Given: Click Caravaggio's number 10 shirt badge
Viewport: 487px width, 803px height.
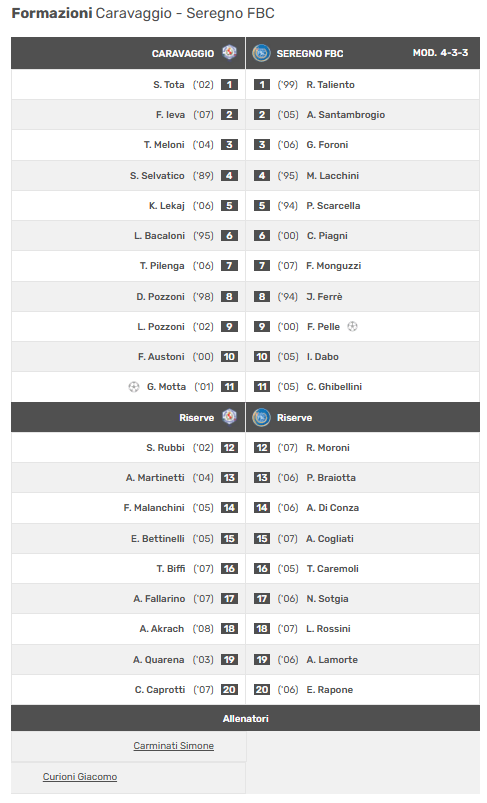Looking at the screenshot, I should click(x=229, y=356).
